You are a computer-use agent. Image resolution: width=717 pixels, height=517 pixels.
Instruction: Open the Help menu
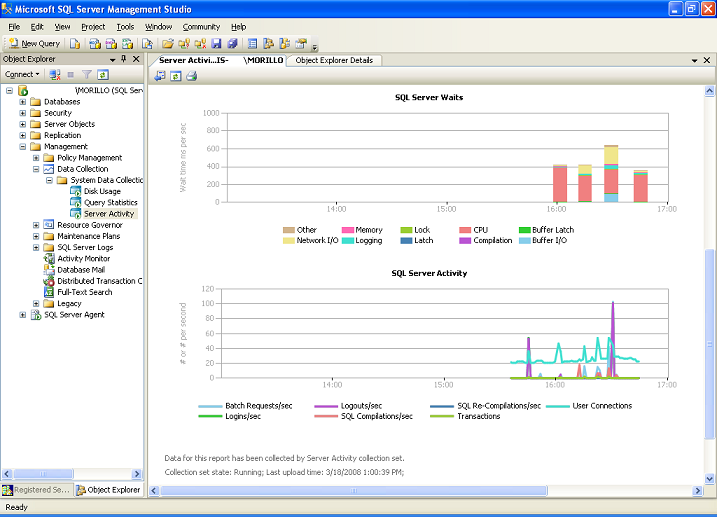click(x=238, y=27)
